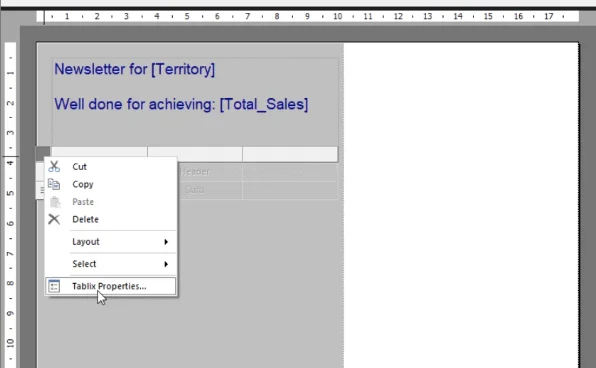The height and width of the screenshot is (368, 596).
Task: Choose Paste from the context menu
Action: tap(111, 202)
